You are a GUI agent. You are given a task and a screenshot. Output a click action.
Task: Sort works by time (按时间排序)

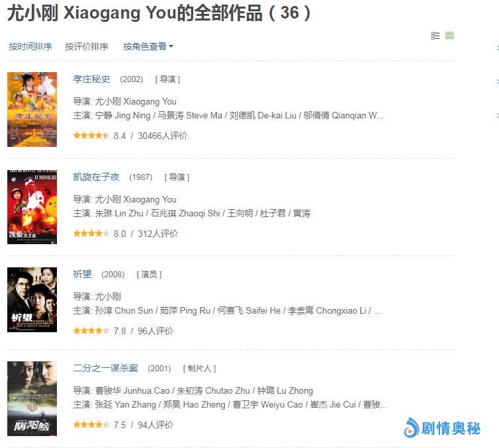point(30,46)
